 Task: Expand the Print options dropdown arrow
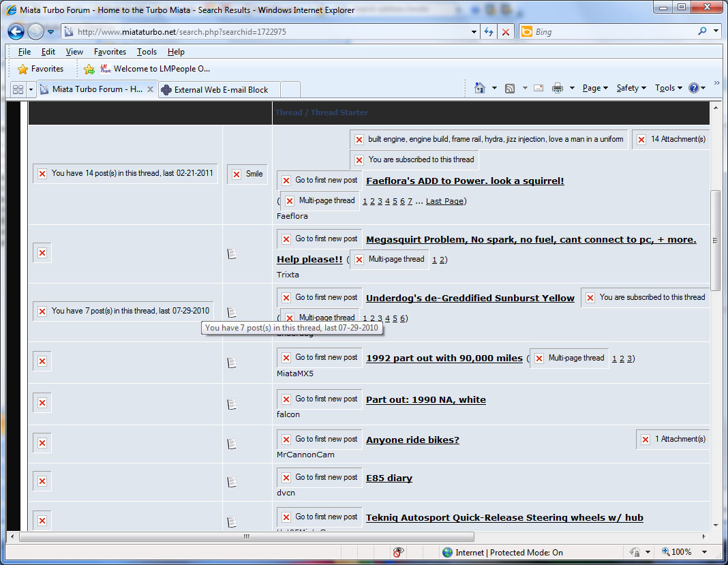pyautogui.click(x=572, y=88)
